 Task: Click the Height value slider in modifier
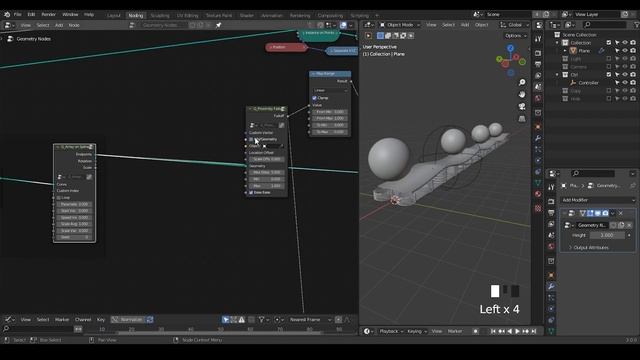click(607, 236)
